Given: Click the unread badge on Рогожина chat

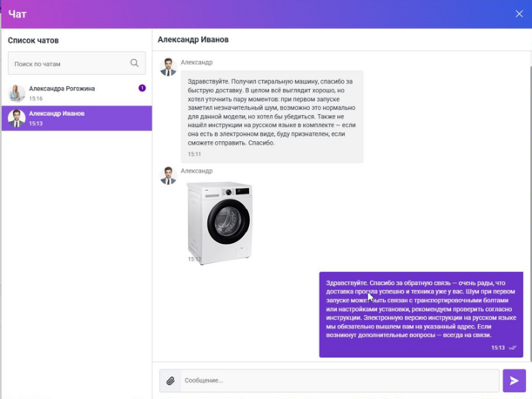Looking at the screenshot, I should [142, 88].
